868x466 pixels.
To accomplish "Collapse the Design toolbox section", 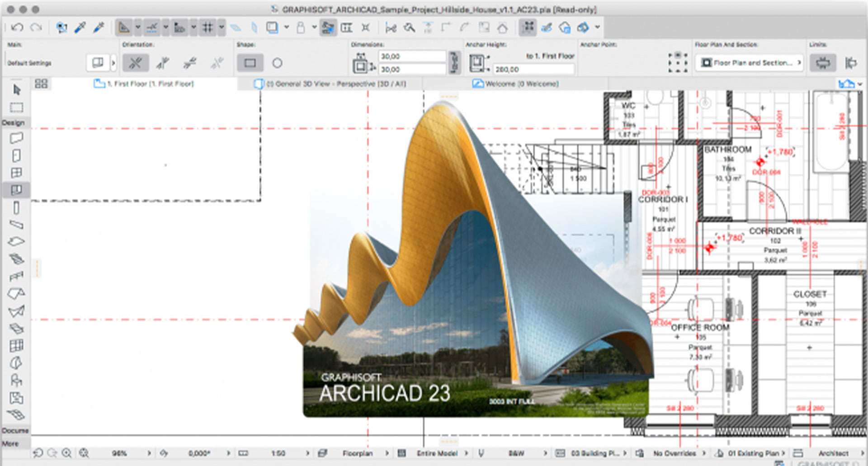I will click(x=14, y=122).
